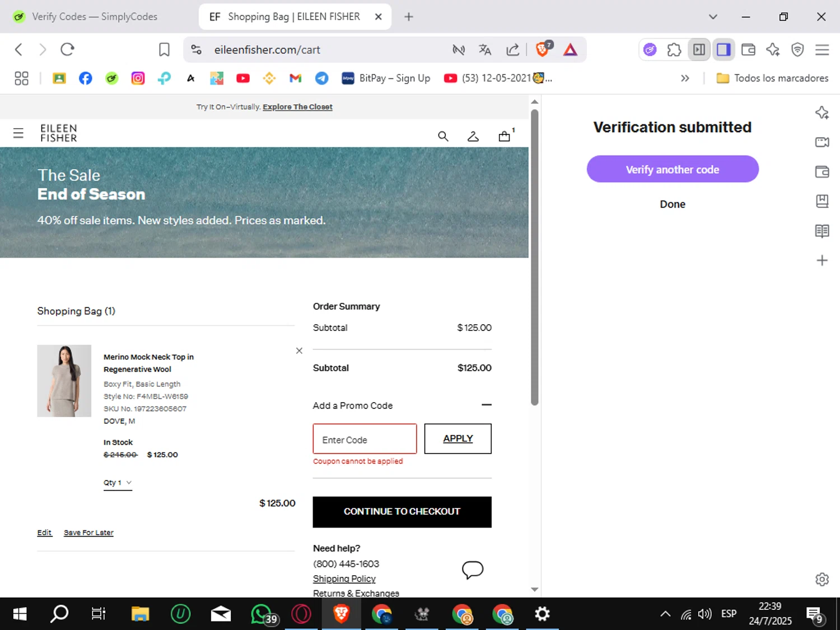Open the extensions puzzle icon
This screenshot has width=840, height=630.
[674, 50]
